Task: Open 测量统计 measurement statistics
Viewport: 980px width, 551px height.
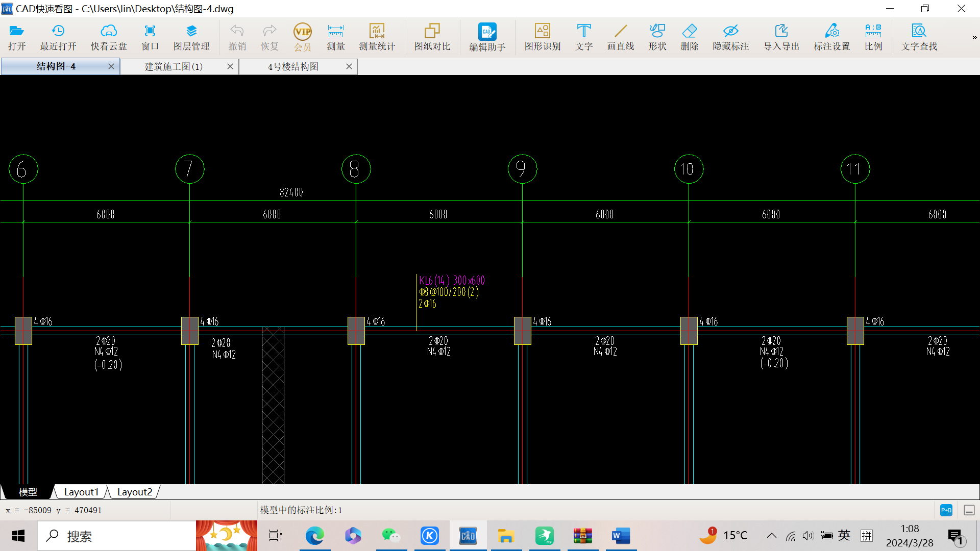Action: pyautogui.click(x=377, y=37)
